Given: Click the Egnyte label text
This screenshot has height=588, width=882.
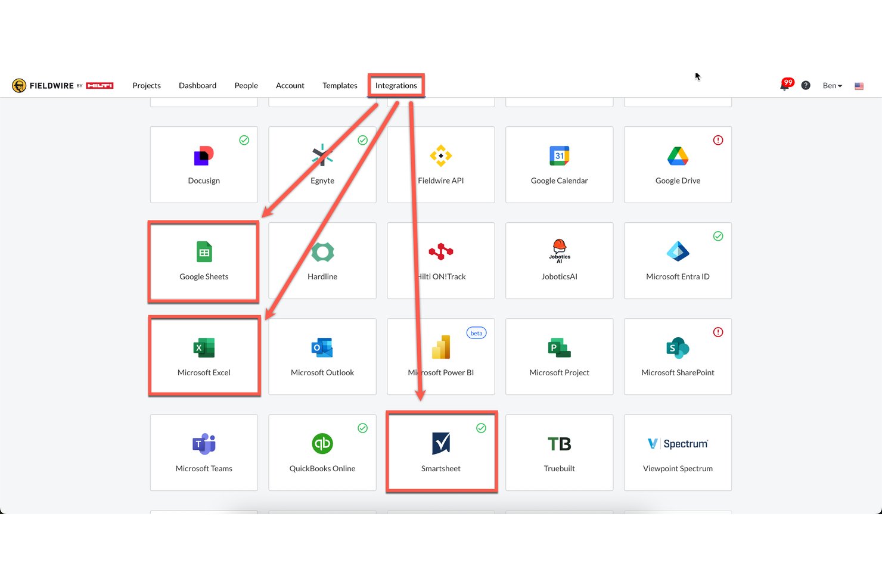Looking at the screenshot, I should [x=322, y=181].
